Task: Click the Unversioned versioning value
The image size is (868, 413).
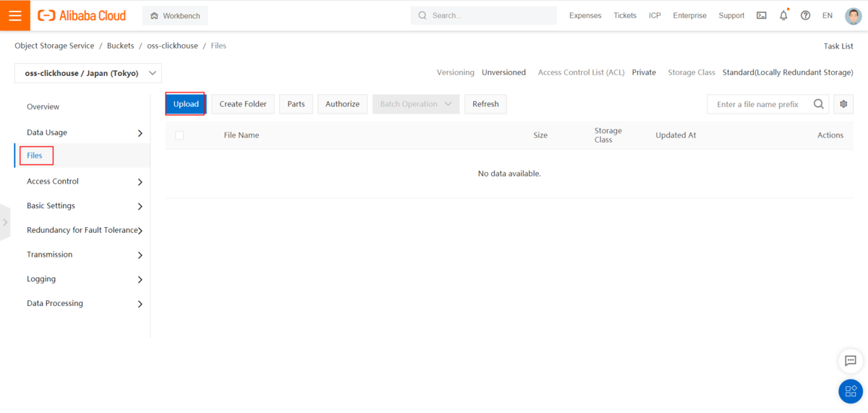Action: (504, 72)
